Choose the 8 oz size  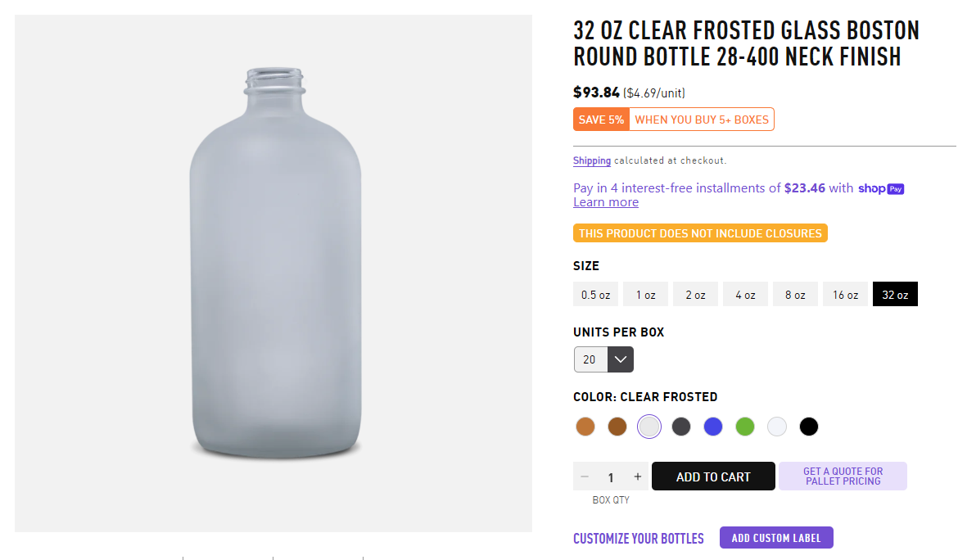coord(795,295)
